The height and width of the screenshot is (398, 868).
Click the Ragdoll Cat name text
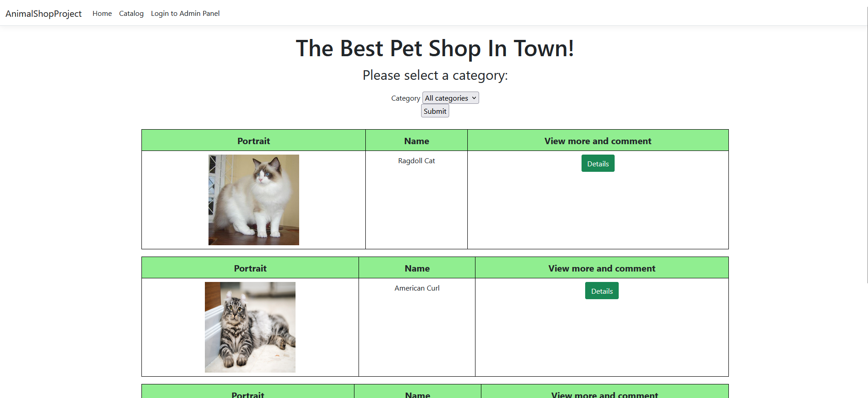416,160
